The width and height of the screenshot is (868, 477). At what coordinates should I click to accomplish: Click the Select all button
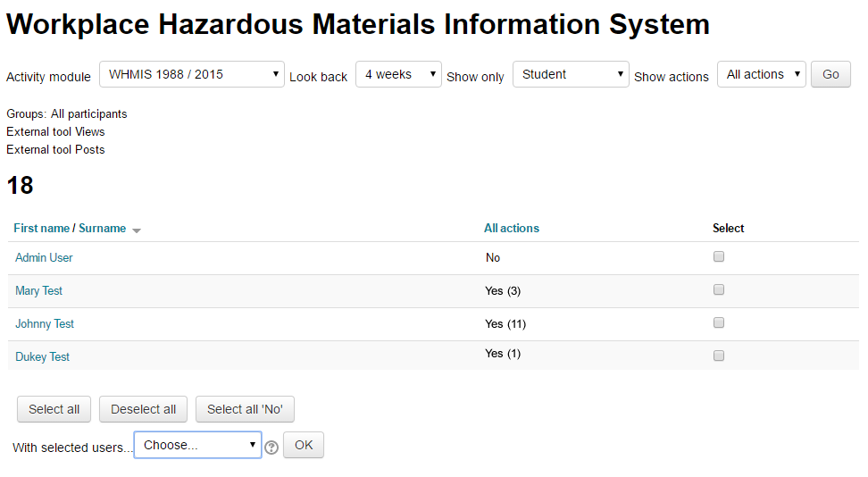point(54,410)
